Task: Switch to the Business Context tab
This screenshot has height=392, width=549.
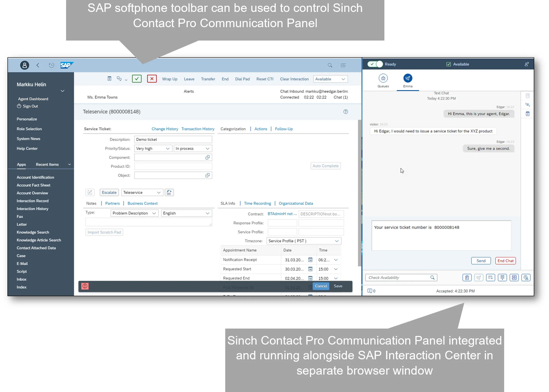Action: 142,203
